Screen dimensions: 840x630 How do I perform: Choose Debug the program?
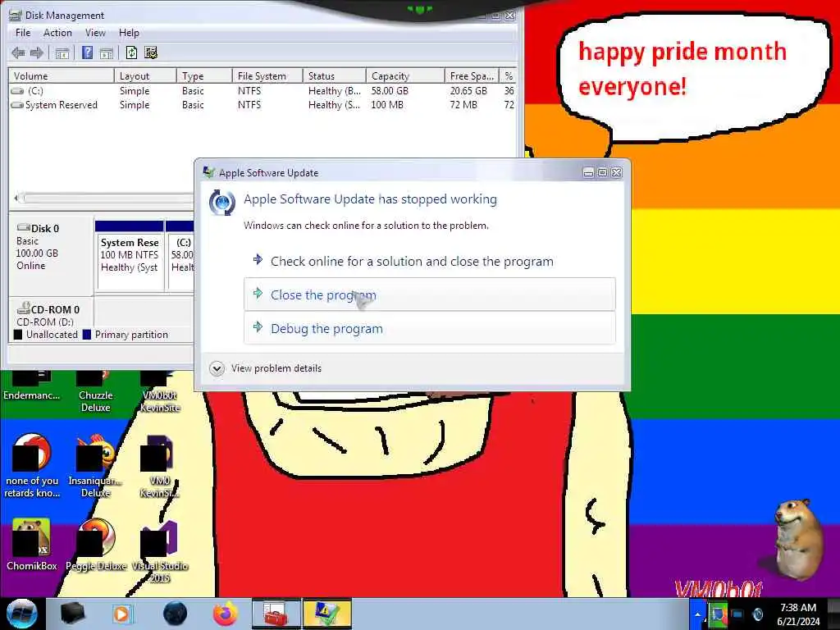click(x=430, y=328)
